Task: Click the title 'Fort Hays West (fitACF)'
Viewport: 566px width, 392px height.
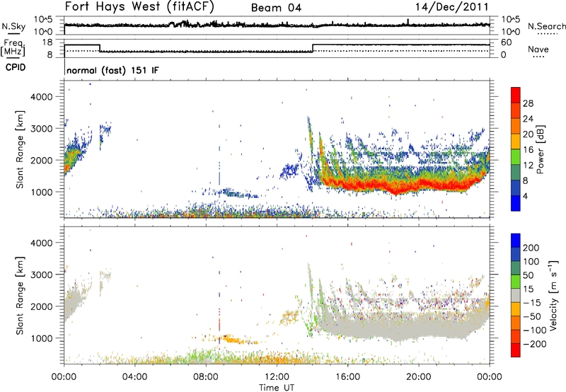Action: click(139, 6)
